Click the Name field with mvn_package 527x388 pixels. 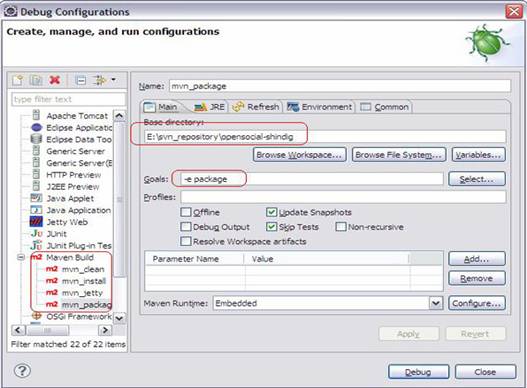[x=340, y=86]
